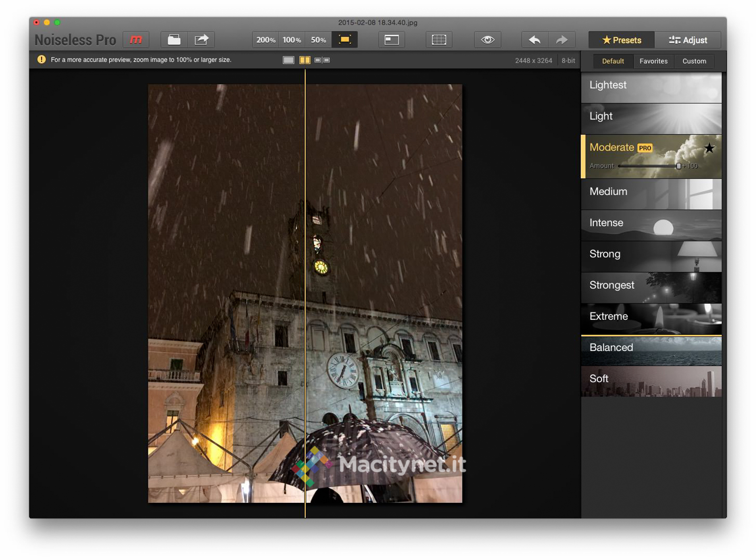The height and width of the screenshot is (560, 756).
Task: Toggle favorite star on Moderate preset
Action: click(709, 148)
